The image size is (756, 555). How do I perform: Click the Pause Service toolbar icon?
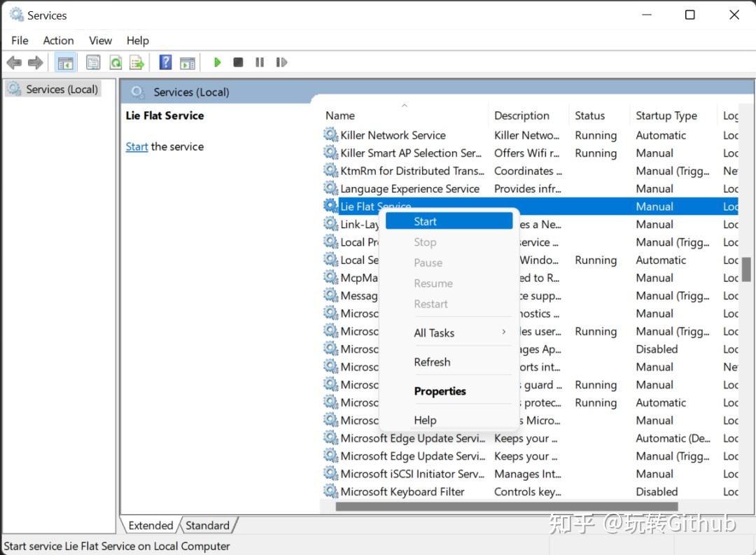point(260,62)
